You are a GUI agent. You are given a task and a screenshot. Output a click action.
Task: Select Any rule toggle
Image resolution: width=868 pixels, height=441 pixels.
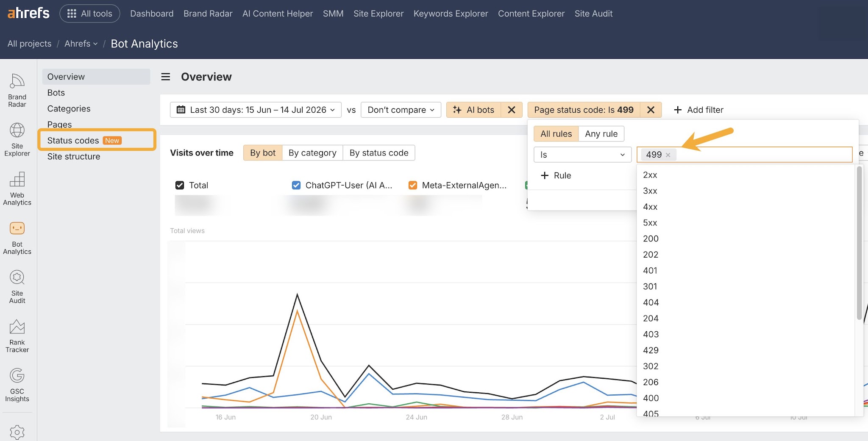pos(601,134)
